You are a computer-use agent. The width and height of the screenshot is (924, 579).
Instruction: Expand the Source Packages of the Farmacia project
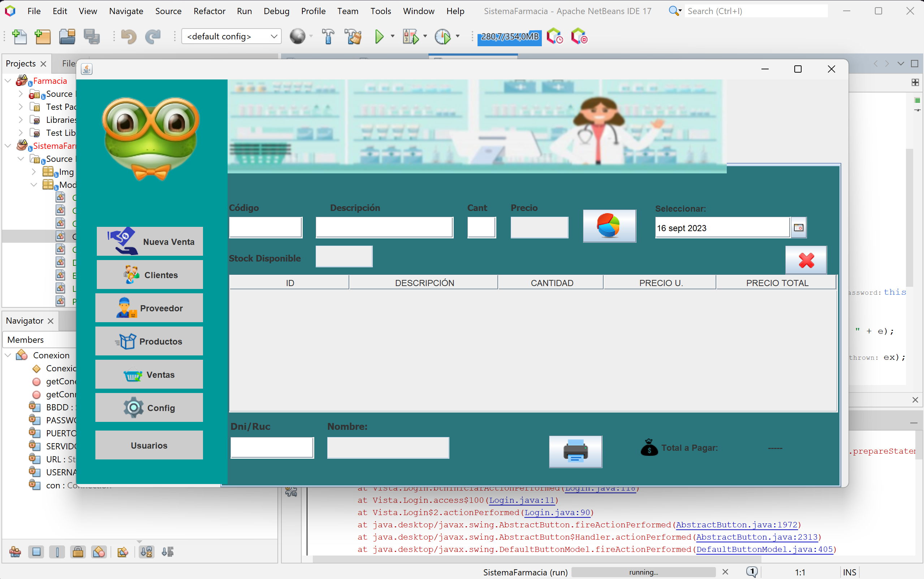(20, 94)
